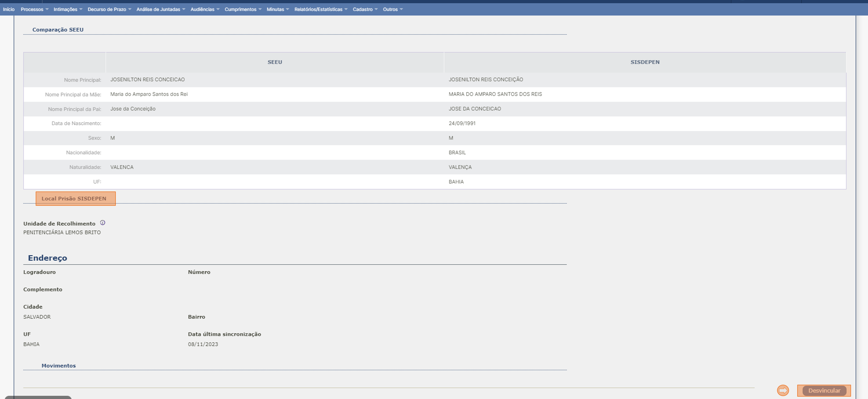The width and height of the screenshot is (868, 399).
Task: Click the Desvincular button
Action: coord(824,391)
